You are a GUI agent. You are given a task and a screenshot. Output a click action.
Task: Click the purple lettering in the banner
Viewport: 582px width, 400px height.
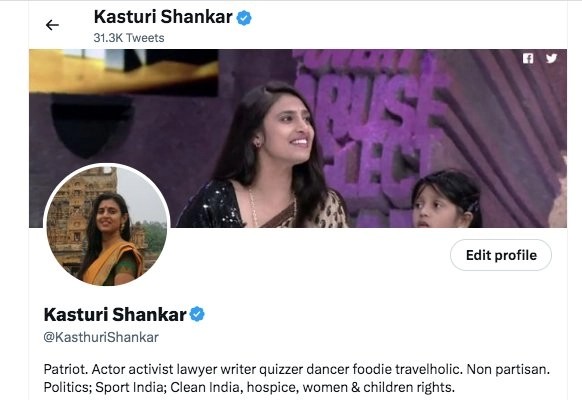tap(371, 122)
